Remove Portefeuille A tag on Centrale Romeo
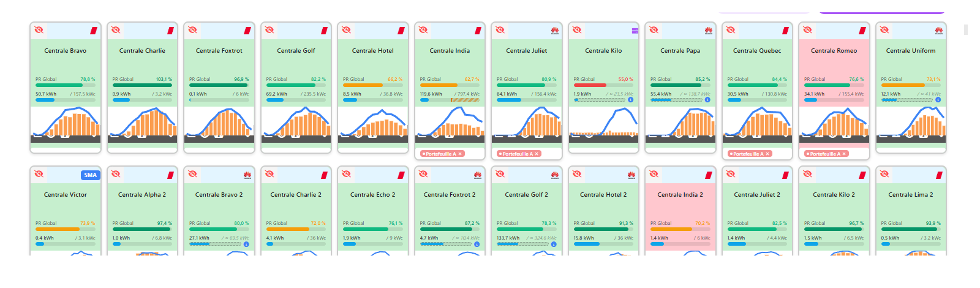 point(845,154)
